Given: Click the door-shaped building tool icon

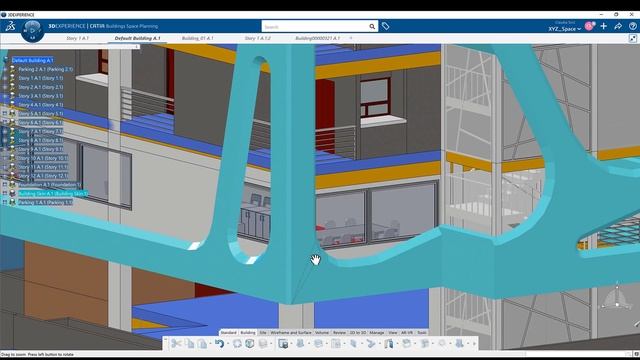Looking at the screenshot, I should click(x=388, y=344).
